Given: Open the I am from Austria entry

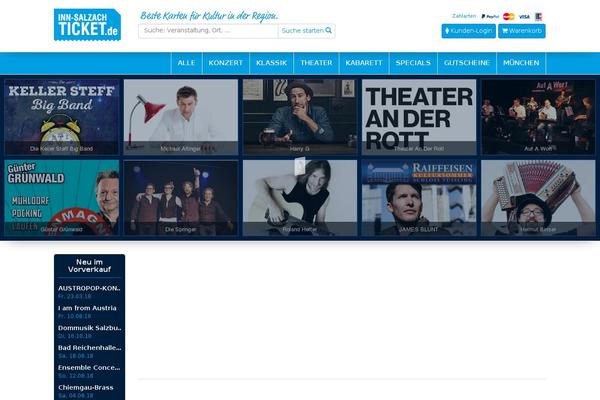Looking at the screenshot, I should tap(87, 308).
